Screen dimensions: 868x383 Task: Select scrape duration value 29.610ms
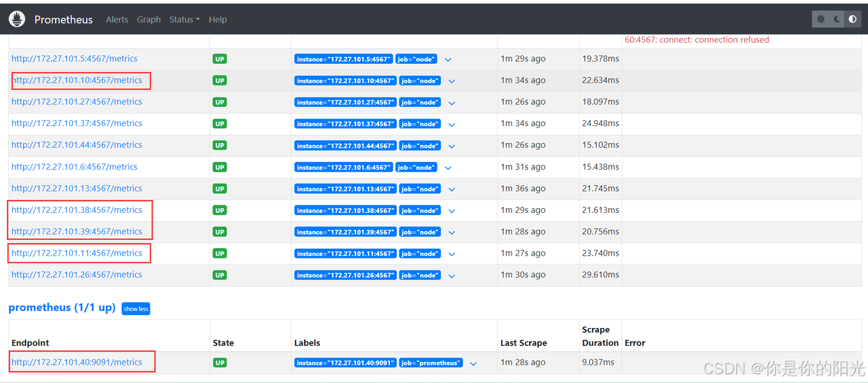point(600,275)
